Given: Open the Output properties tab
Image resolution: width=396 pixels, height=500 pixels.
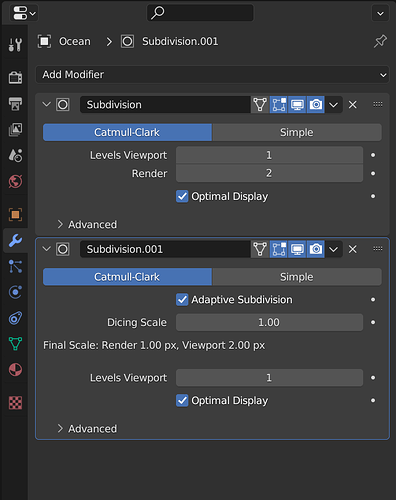Looking at the screenshot, I should pyautogui.click(x=15, y=104).
